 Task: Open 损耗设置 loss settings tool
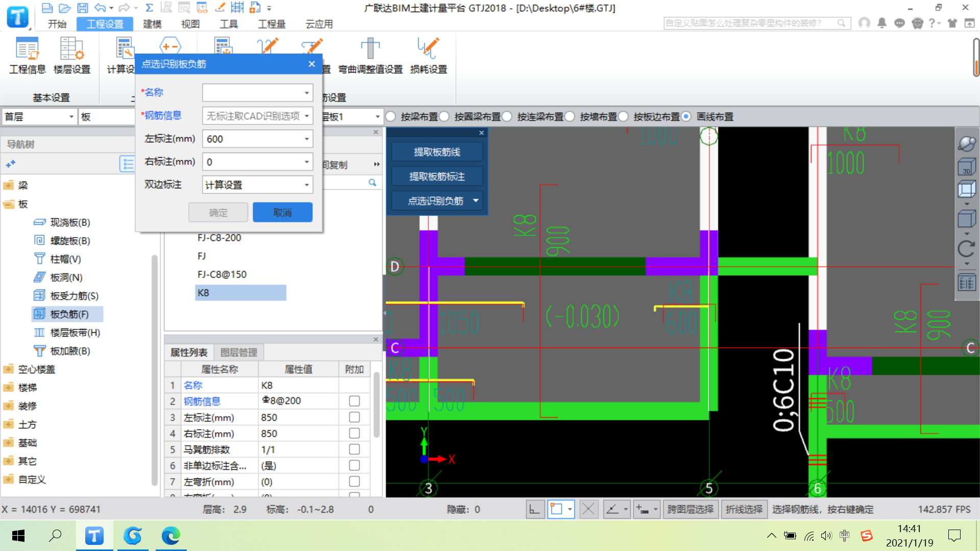[x=428, y=56]
